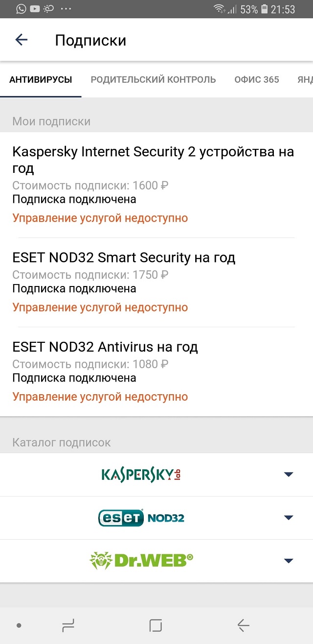Tap Управление услугой недоступно under ESET Smart Security

click(100, 307)
